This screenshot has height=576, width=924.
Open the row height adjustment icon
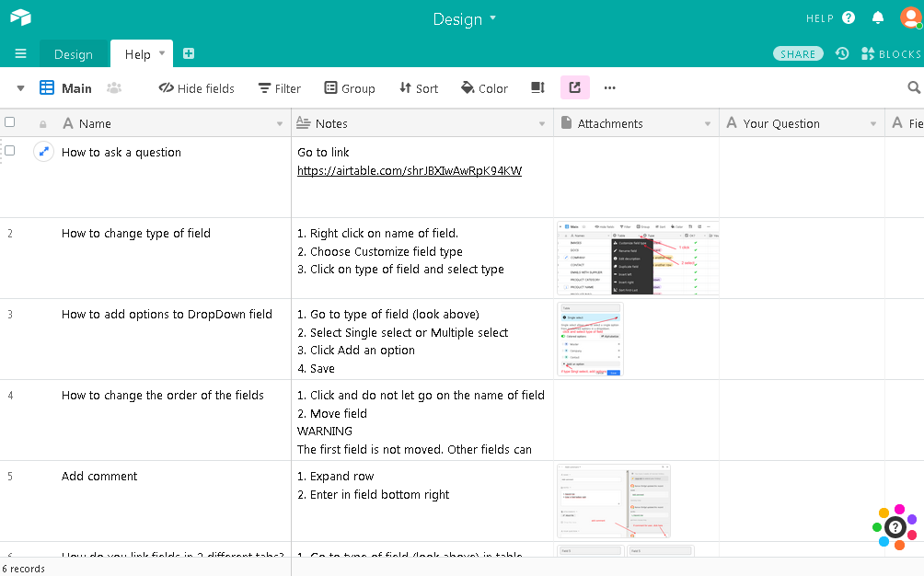point(537,87)
